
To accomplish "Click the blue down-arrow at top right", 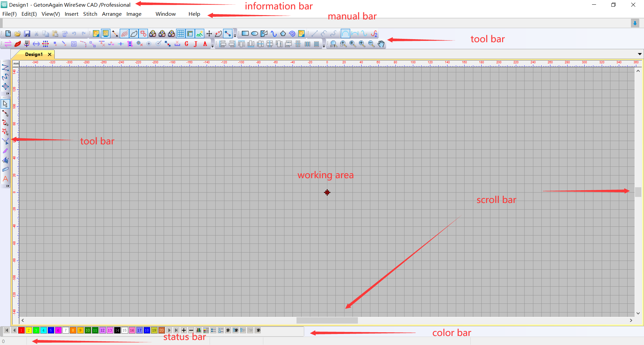I will pyautogui.click(x=635, y=23).
